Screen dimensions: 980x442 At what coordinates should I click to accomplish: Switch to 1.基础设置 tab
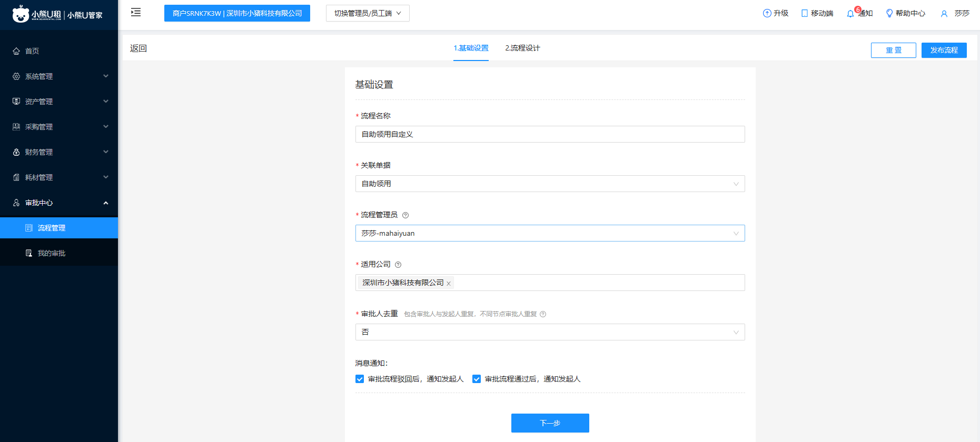[471, 48]
